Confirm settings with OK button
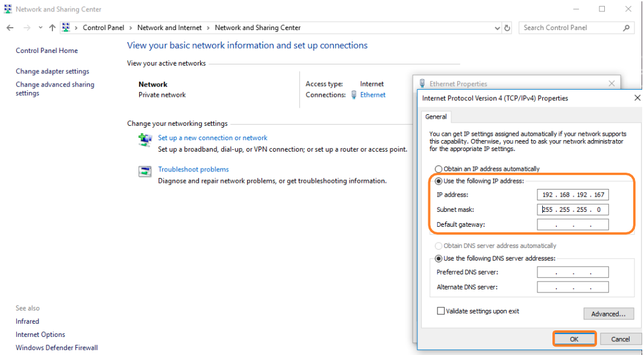This screenshot has height=355, width=644. tap(574, 339)
